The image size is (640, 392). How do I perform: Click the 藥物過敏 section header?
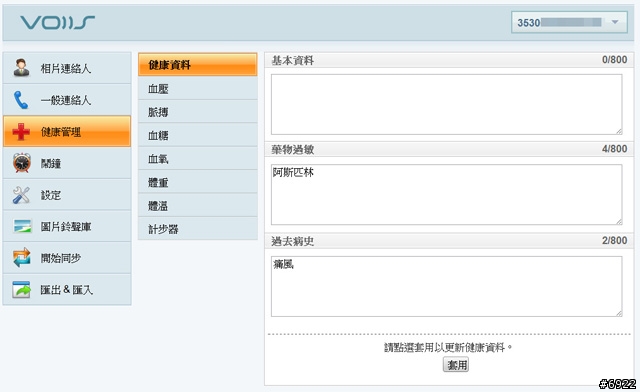coord(449,149)
